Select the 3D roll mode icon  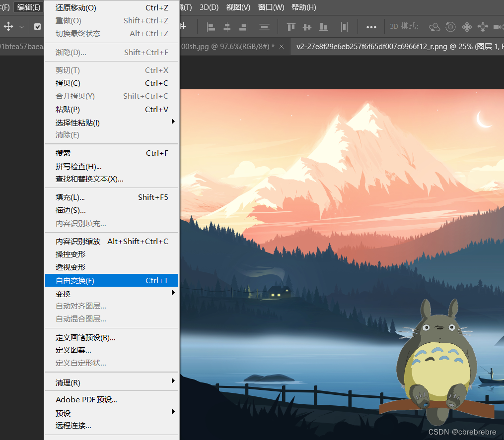click(x=450, y=27)
